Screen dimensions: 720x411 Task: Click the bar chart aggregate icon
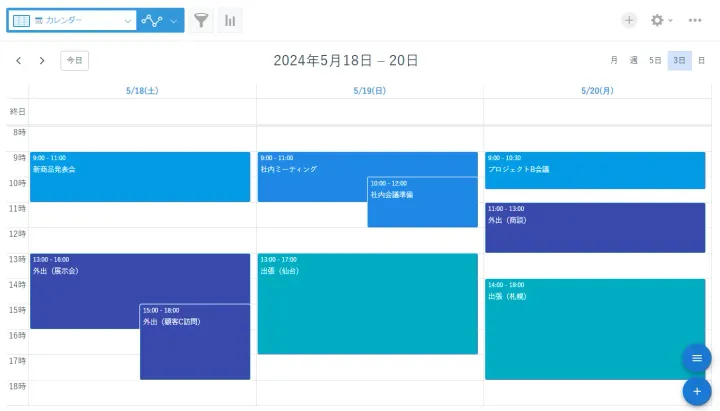point(230,20)
